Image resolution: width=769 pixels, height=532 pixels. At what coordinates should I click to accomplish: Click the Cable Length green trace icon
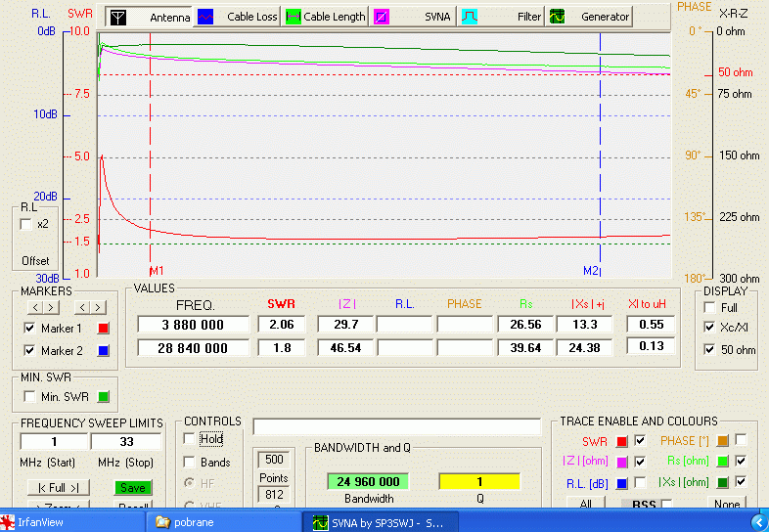tap(294, 17)
